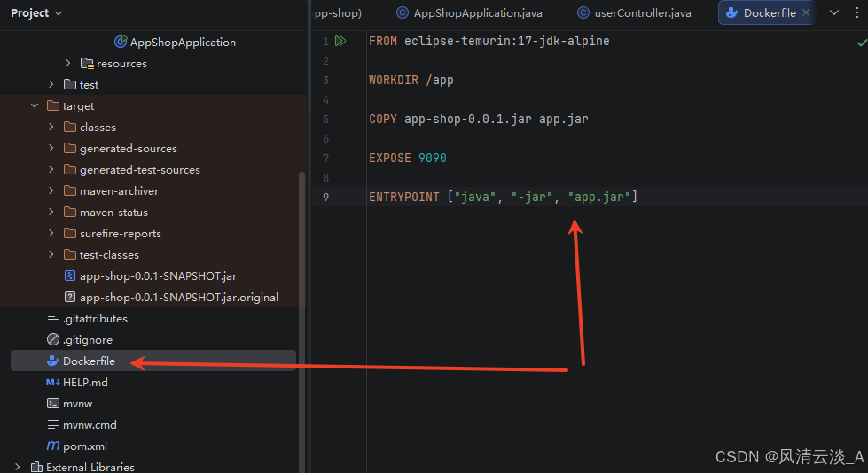Click the .gitignore ignore icon

point(53,339)
